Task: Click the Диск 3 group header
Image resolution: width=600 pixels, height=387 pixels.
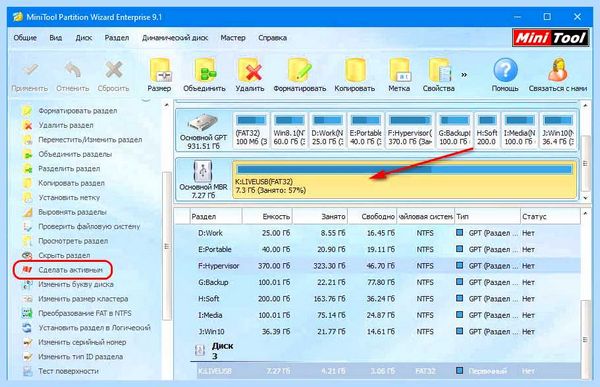Action: click(x=214, y=351)
